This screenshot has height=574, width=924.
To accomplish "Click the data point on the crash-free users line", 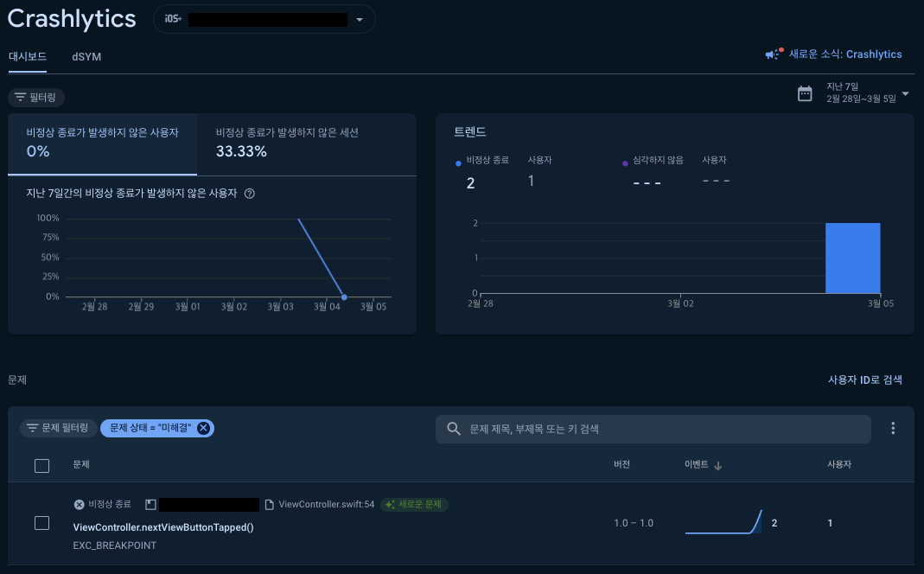I will tap(344, 297).
